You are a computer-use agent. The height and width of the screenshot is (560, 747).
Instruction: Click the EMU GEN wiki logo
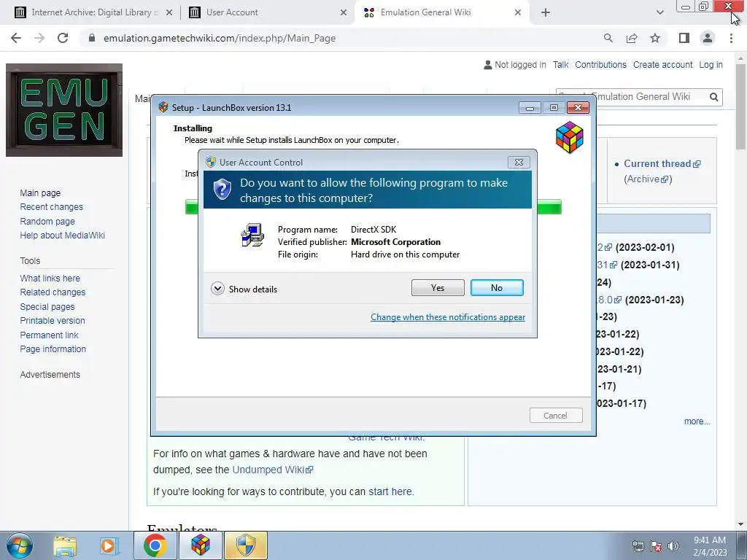tap(64, 110)
